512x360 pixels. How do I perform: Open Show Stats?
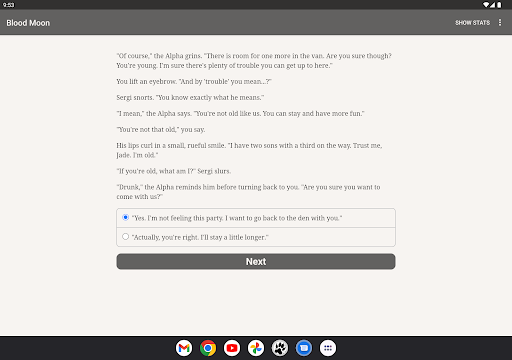tap(472, 23)
